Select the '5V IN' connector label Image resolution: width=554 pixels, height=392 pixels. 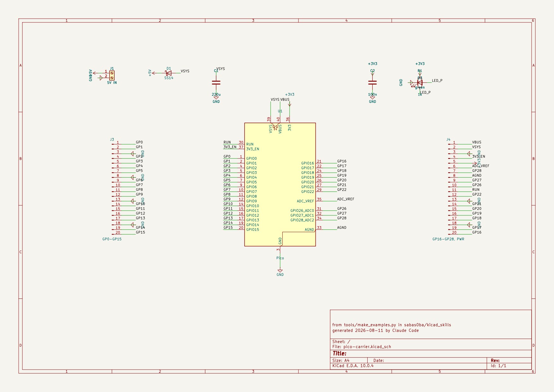(x=112, y=82)
